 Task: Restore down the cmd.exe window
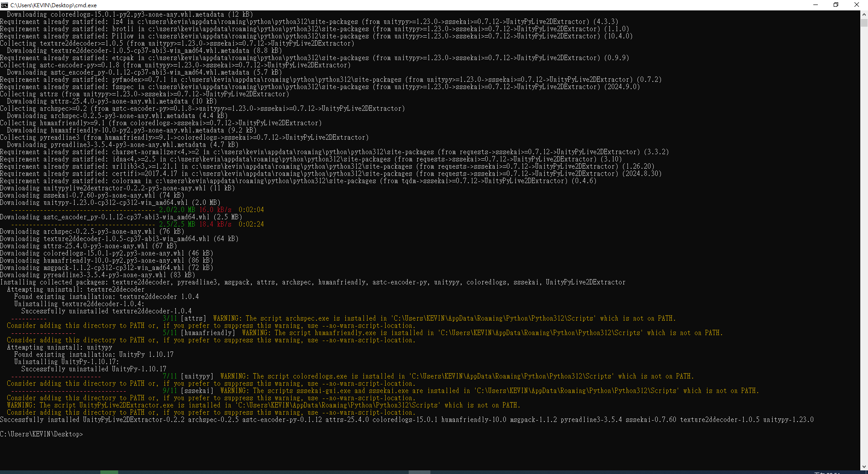[x=836, y=5]
